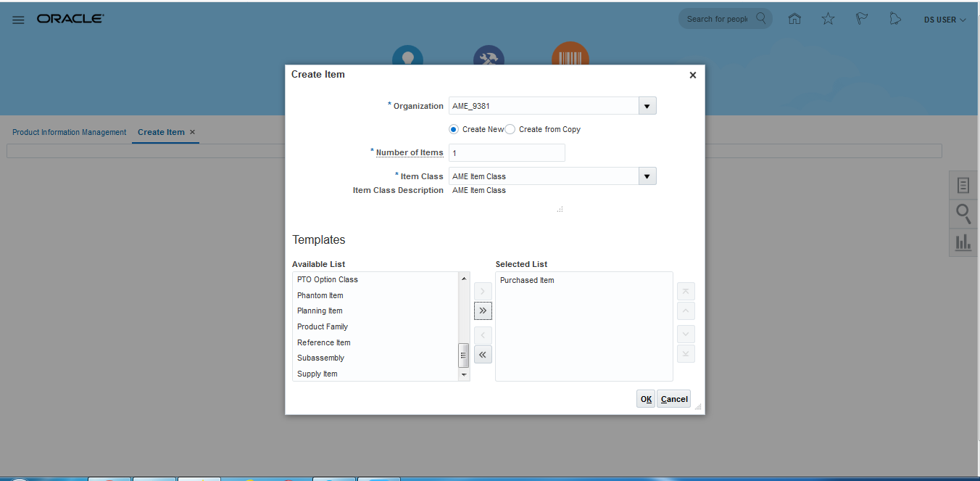The height and width of the screenshot is (481, 980).
Task: Click the Number of Items field
Action: tap(507, 153)
